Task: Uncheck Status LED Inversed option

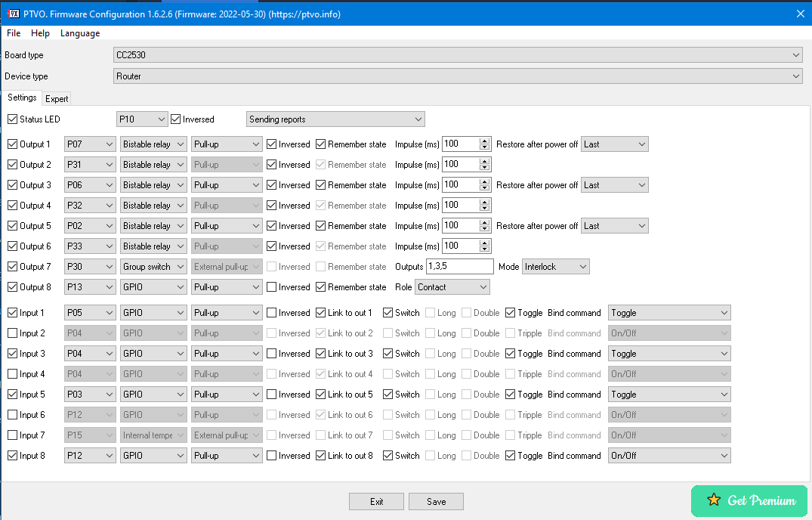Action: [x=175, y=119]
